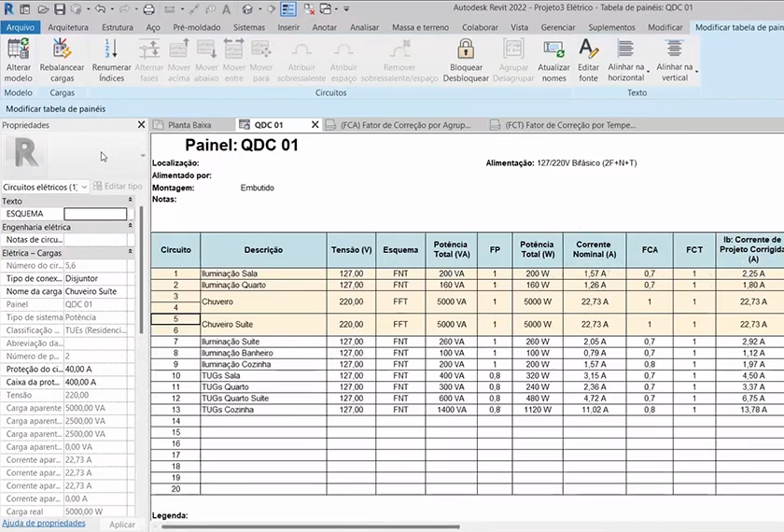Collapse the Engenharia elétrica section
784x532 pixels.
[130, 227]
